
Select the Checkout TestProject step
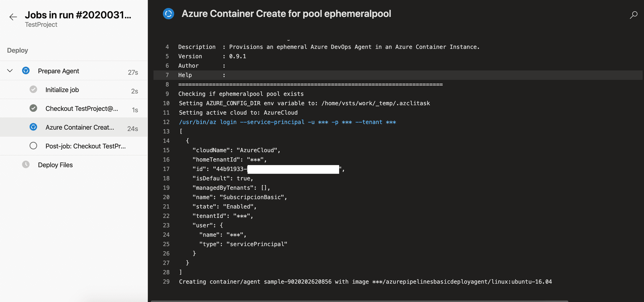(x=82, y=109)
